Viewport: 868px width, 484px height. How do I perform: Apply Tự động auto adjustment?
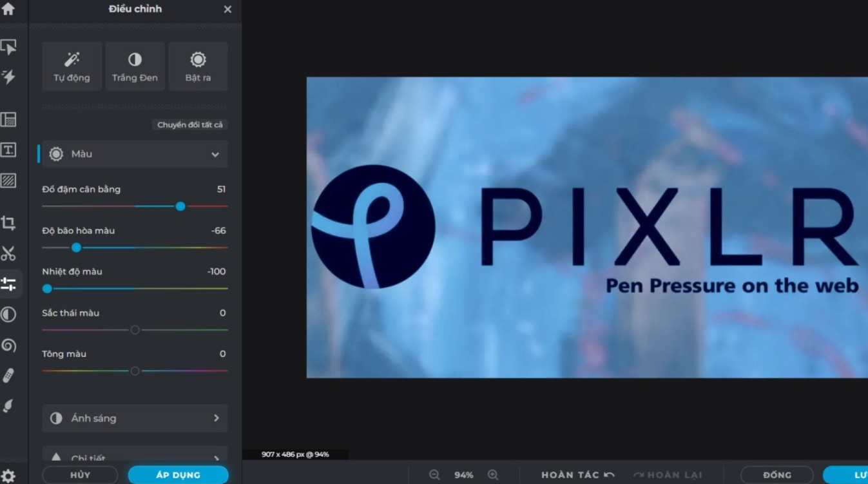click(x=72, y=66)
